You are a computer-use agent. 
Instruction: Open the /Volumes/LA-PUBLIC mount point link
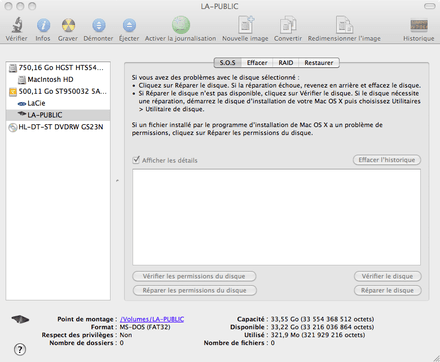pos(152,319)
